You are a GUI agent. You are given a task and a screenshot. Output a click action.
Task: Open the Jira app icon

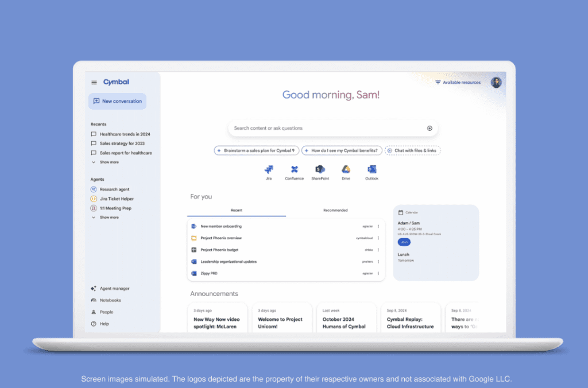[269, 169]
